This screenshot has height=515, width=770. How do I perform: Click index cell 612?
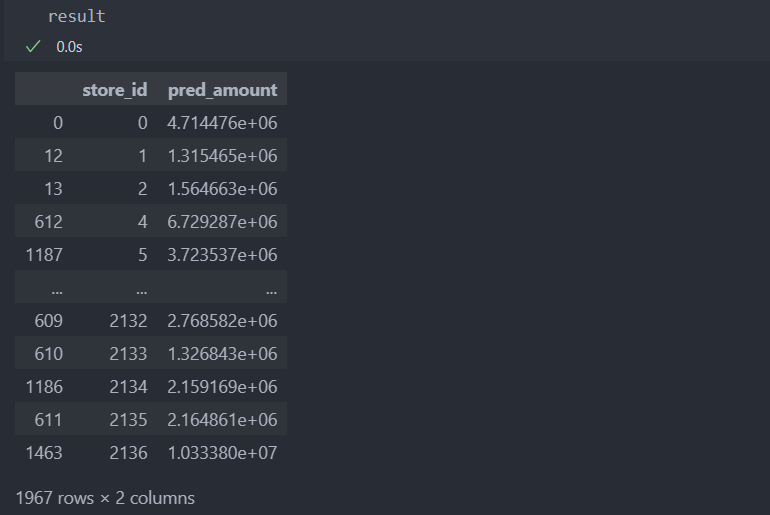pos(49,222)
